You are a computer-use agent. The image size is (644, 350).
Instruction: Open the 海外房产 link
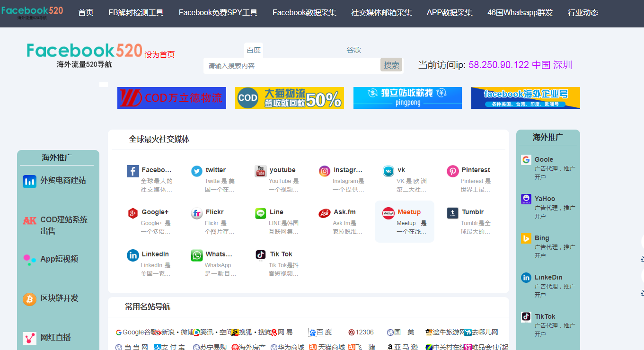[x=248, y=348]
